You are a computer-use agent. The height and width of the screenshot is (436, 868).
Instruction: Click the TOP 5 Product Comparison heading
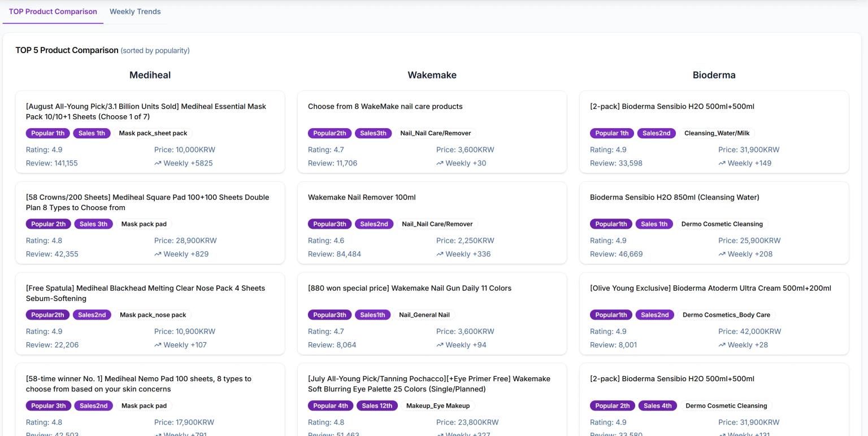(x=67, y=50)
